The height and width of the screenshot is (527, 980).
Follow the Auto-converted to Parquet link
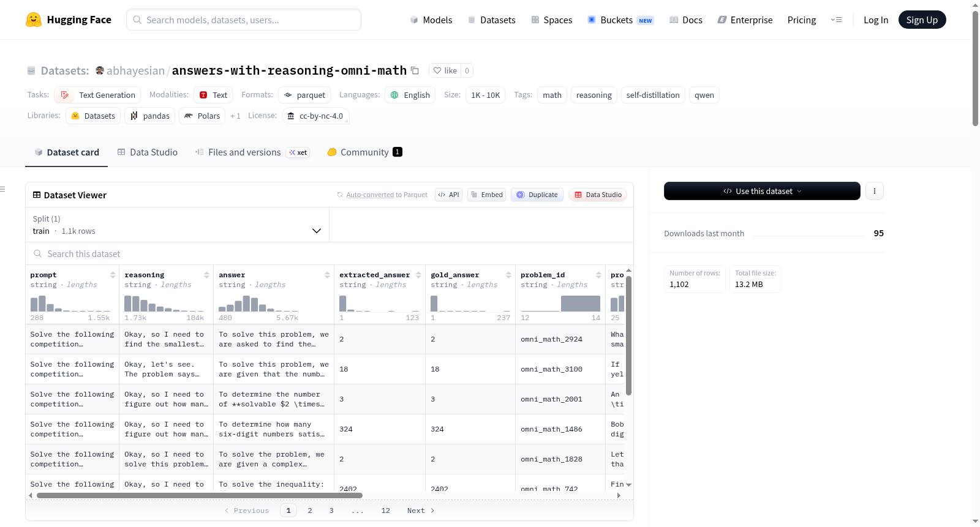(370, 195)
